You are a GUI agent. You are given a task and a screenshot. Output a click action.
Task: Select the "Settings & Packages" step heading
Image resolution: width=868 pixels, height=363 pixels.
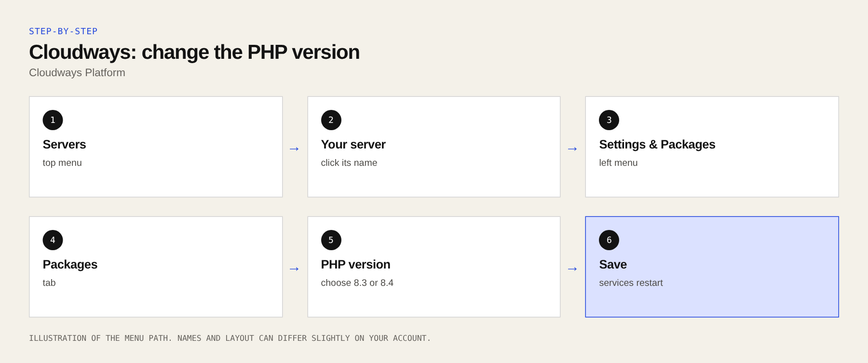tap(657, 145)
